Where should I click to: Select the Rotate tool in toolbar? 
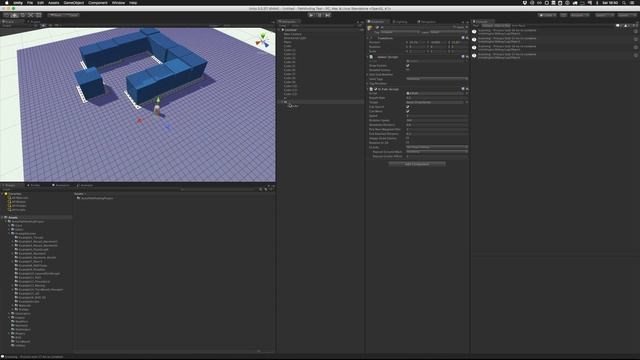click(x=22, y=15)
